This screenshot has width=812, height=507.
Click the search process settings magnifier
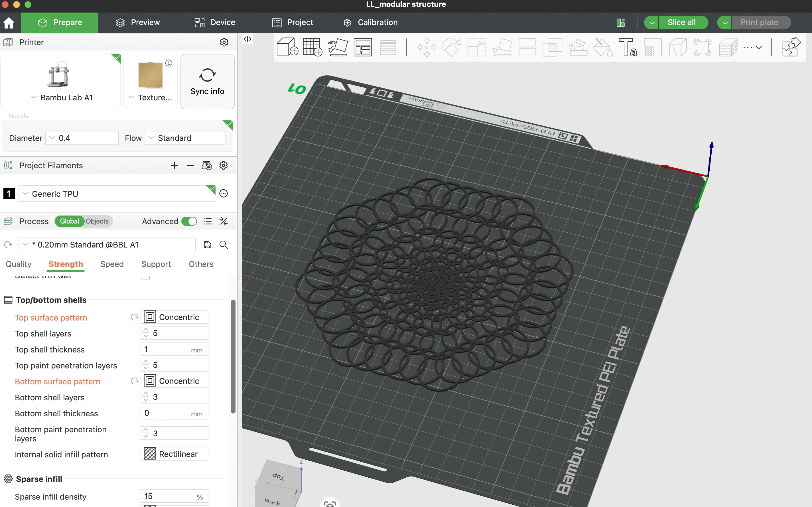(x=224, y=245)
